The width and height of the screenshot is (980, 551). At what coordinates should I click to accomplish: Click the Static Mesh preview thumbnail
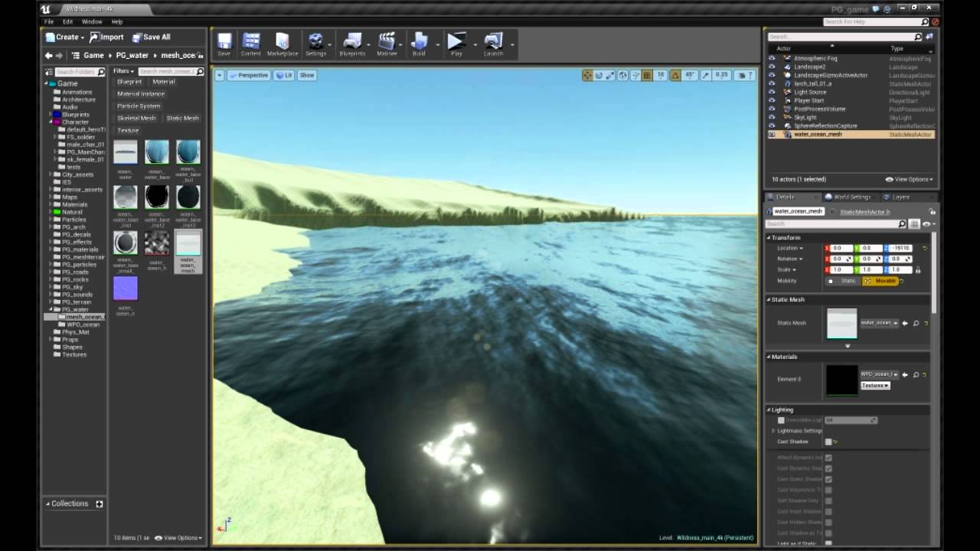click(x=841, y=323)
